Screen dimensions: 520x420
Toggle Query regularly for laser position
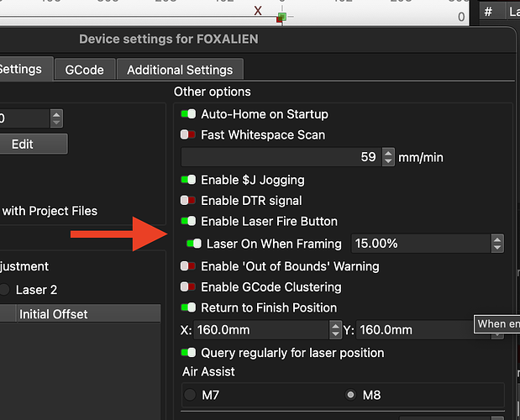point(188,353)
